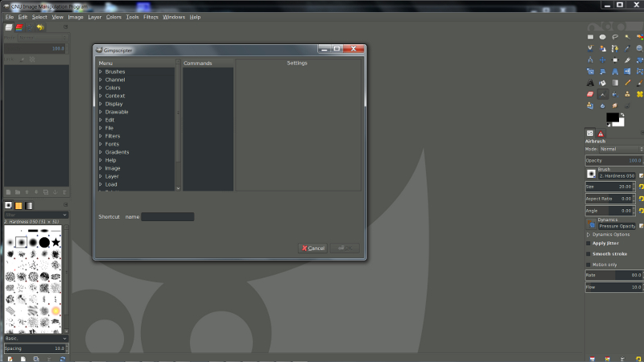
Task: Select the Free Select lasso tool
Action: [x=615, y=37]
